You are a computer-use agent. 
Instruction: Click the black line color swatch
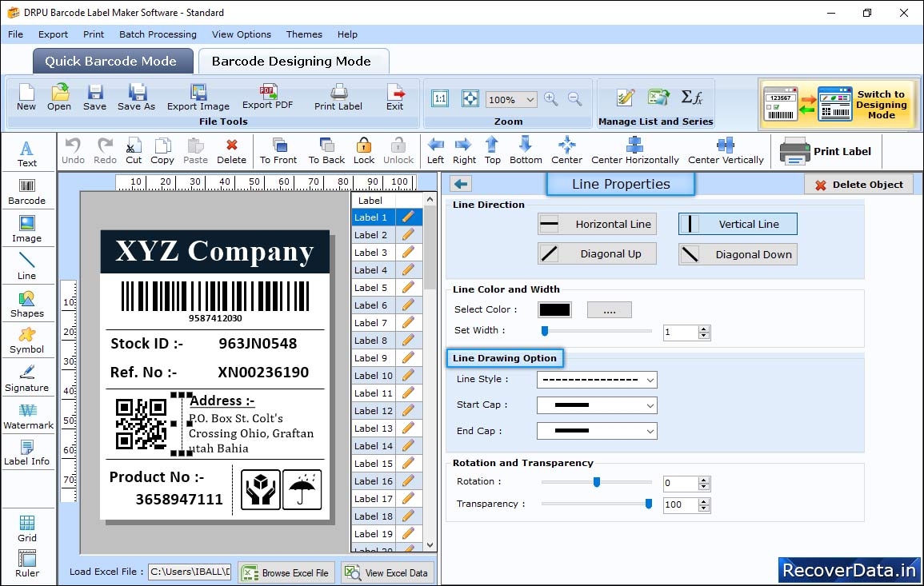554,309
